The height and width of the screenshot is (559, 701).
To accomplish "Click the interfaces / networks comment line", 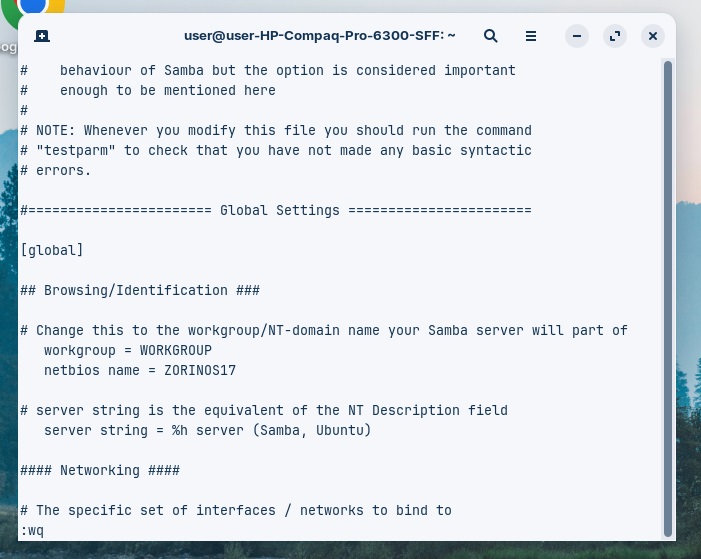I will [236, 510].
